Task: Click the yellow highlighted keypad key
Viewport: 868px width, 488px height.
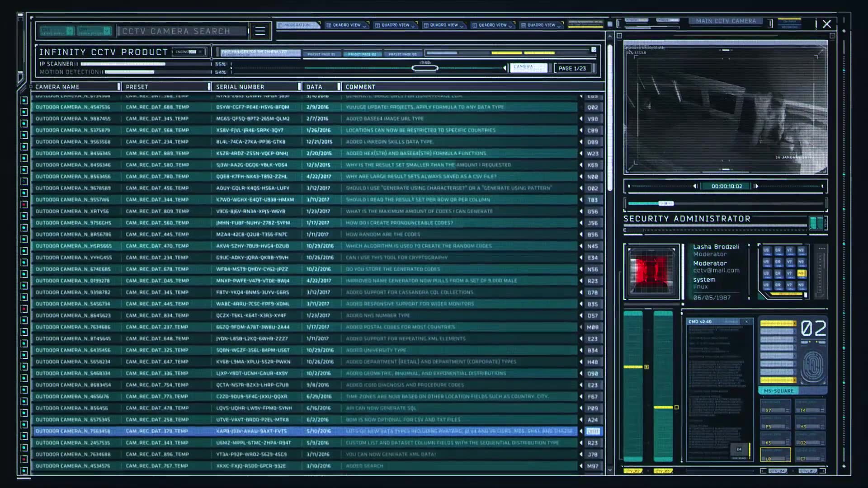Action: click(802, 273)
